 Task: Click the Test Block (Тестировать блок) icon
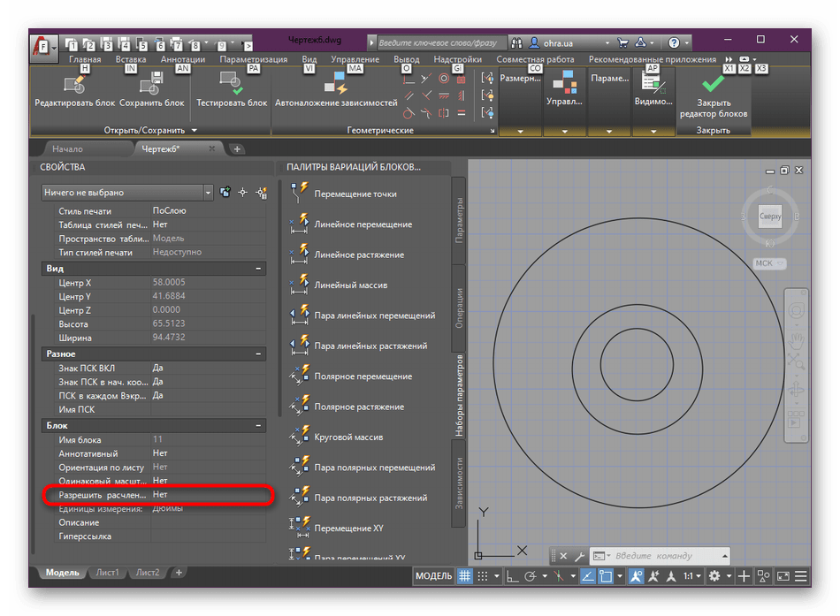point(231,85)
